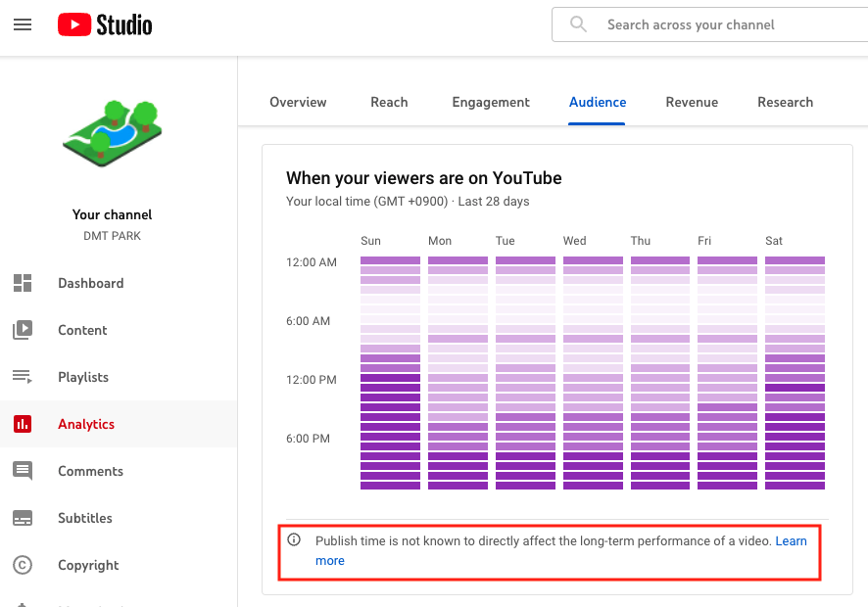Click the Comments speech bubble icon

coord(23,471)
